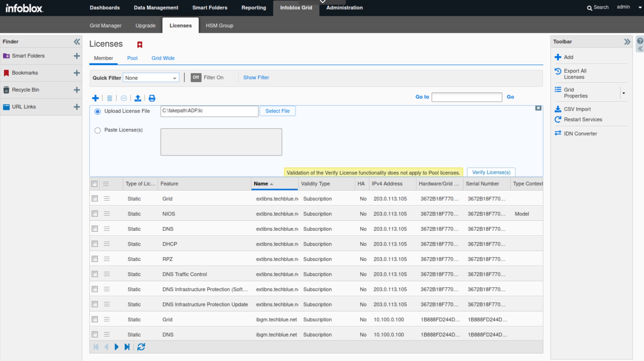
Task: Click CSV Import in Toolbar
Action: click(577, 109)
